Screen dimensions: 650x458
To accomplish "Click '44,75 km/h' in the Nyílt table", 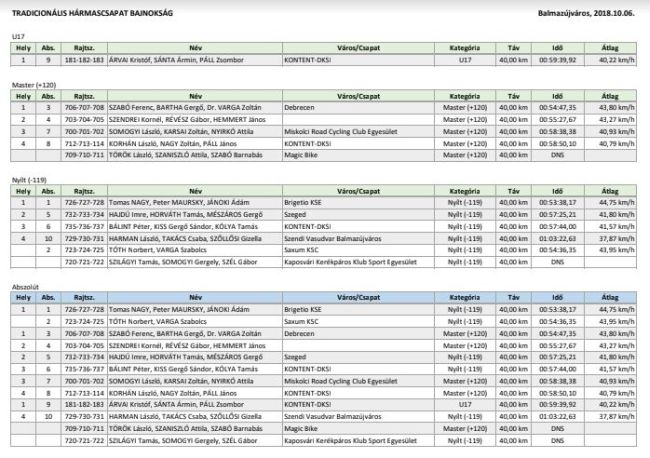I will (617, 202).
